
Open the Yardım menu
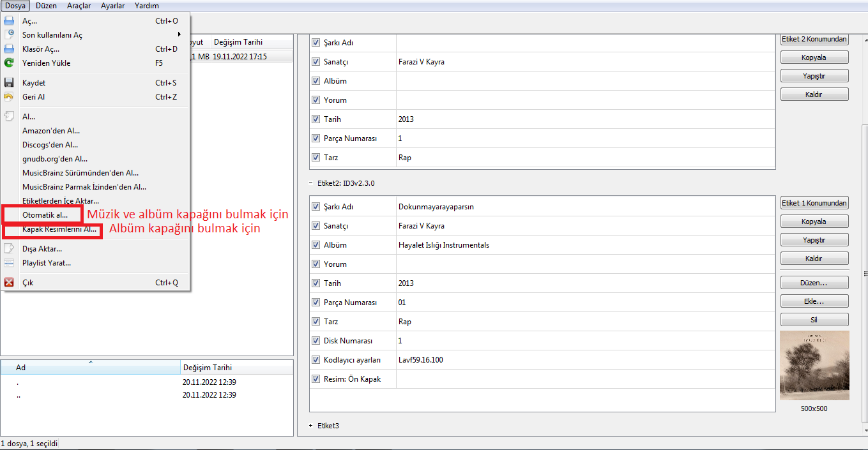coord(147,6)
